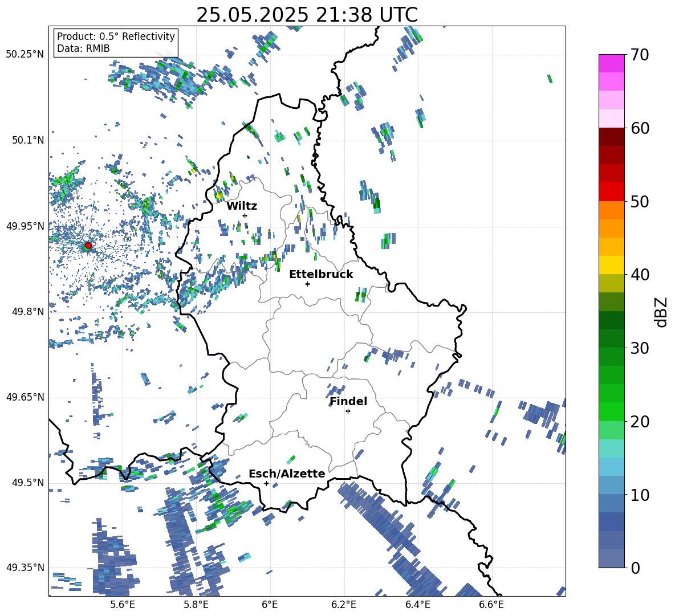The width and height of the screenshot is (675, 616).
Task: Pick the bright green swatch just above 20 dBZ
Action: tap(611, 411)
